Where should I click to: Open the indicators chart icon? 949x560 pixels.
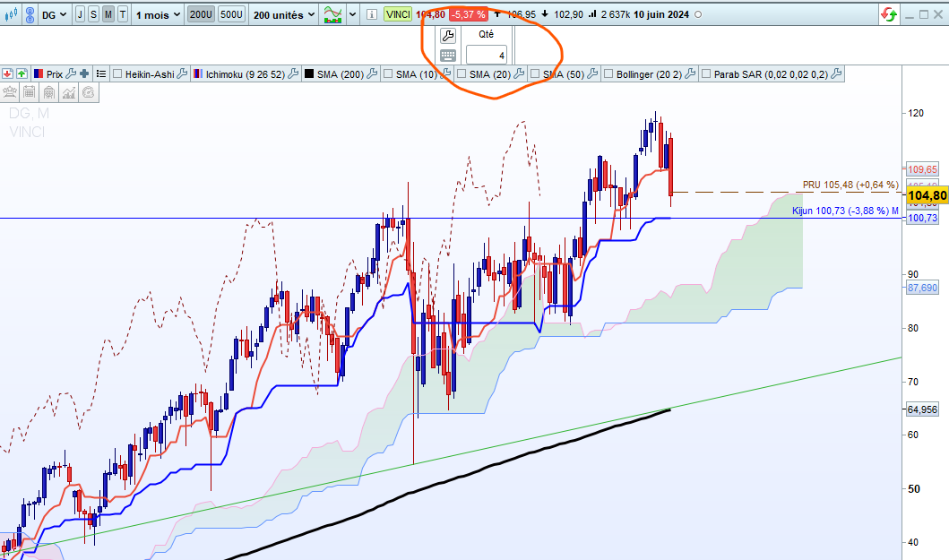click(332, 14)
